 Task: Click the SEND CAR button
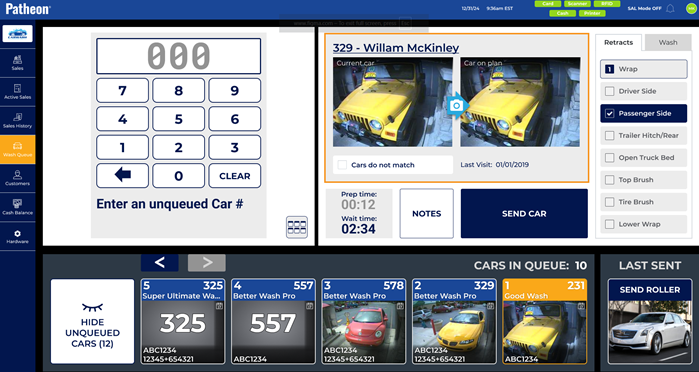(x=524, y=213)
